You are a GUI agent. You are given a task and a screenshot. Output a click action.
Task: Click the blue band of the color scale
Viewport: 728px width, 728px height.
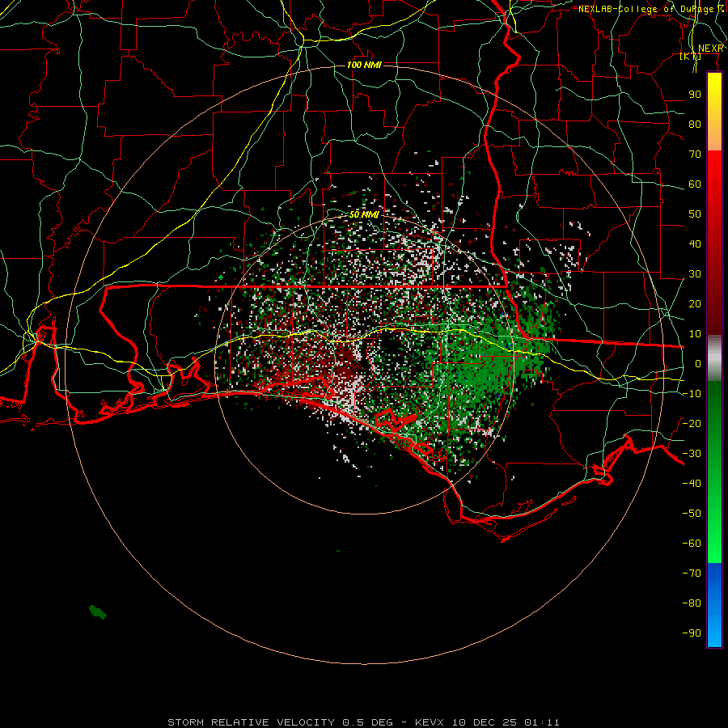714,605
